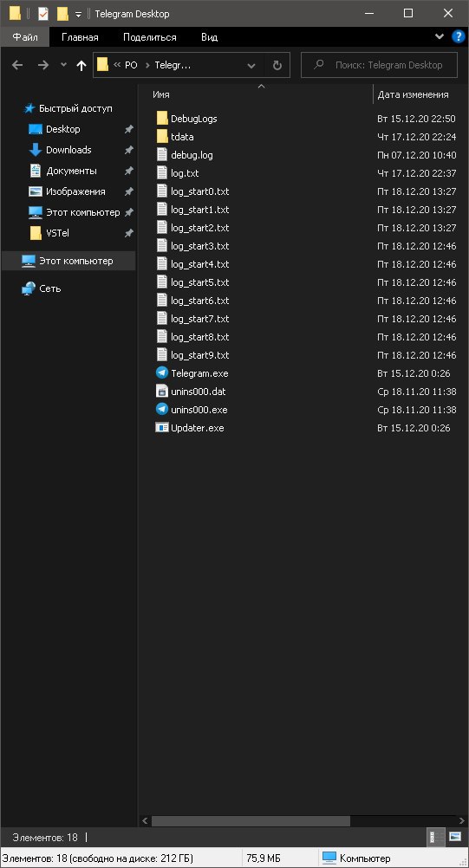Click the Updater.exe file icon

[162, 427]
